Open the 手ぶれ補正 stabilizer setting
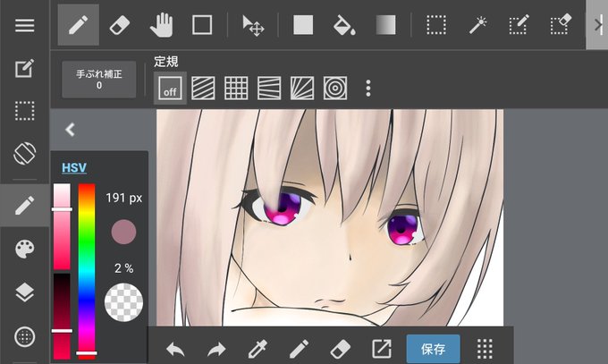608x364 pixels. point(99,80)
